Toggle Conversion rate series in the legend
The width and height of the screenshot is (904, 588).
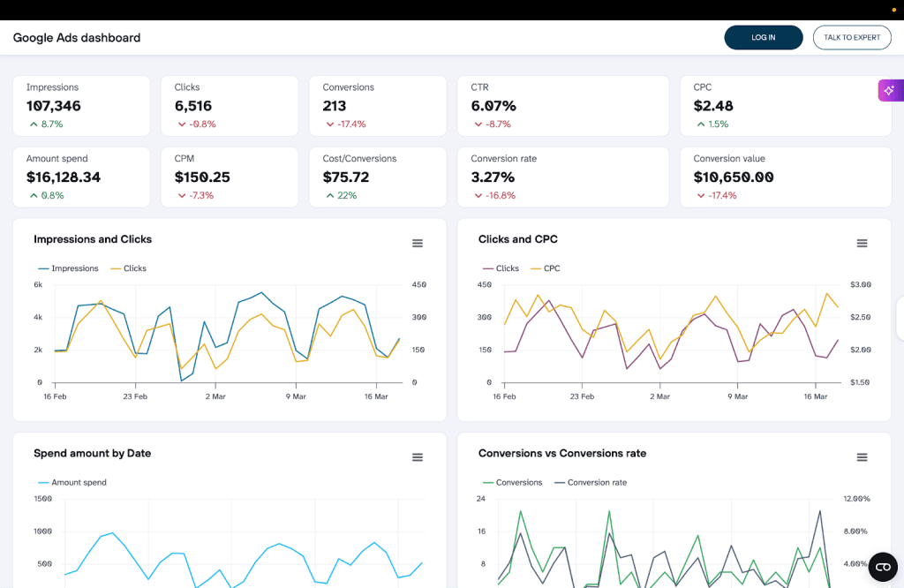coord(590,483)
